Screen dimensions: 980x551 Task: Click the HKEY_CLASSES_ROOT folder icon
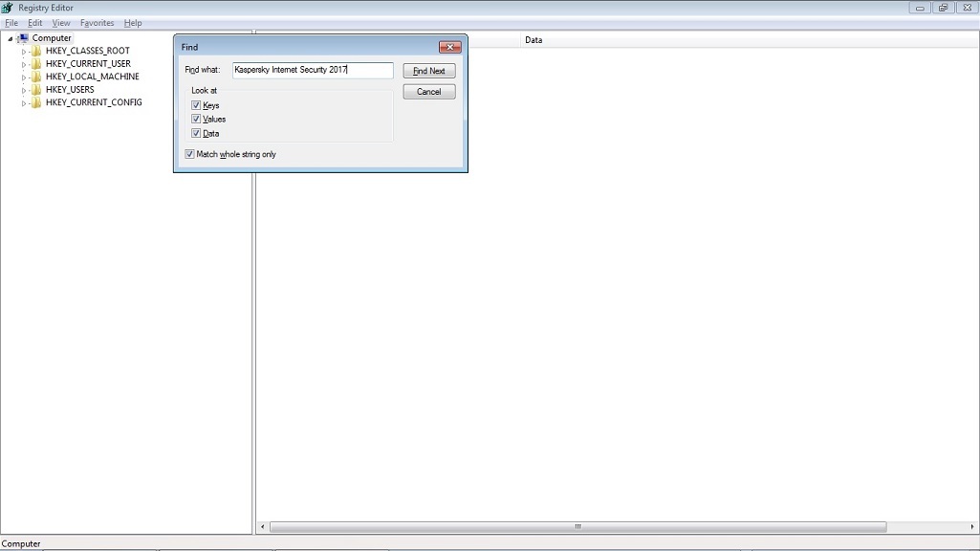(x=36, y=51)
